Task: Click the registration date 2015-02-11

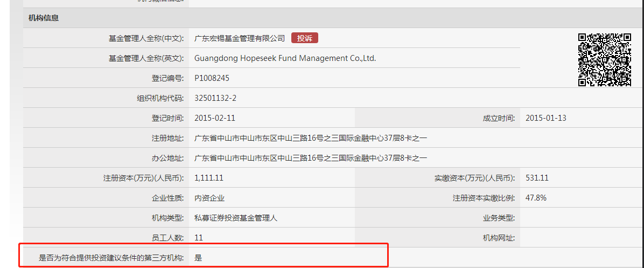Action: click(215, 118)
